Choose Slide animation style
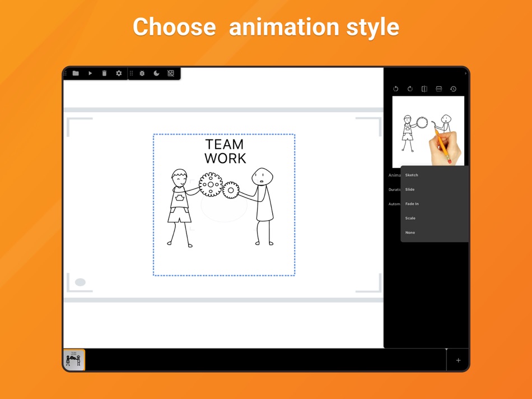 435,189
